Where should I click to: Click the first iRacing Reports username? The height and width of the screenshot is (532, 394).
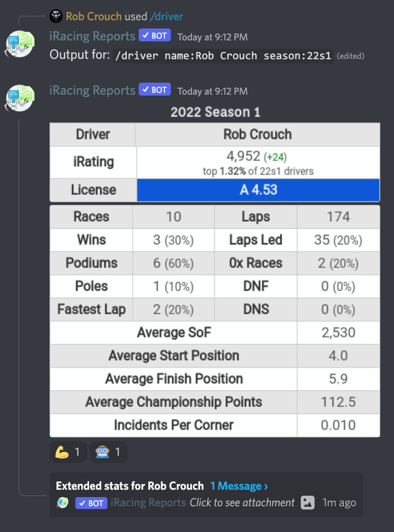pyautogui.click(x=92, y=36)
